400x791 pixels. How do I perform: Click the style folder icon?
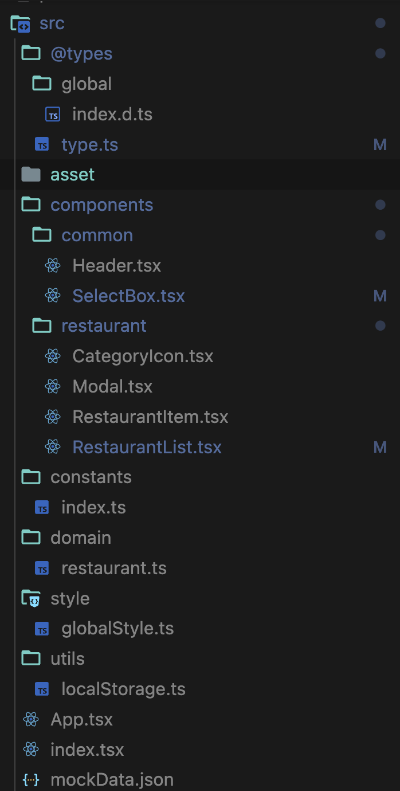[31, 599]
